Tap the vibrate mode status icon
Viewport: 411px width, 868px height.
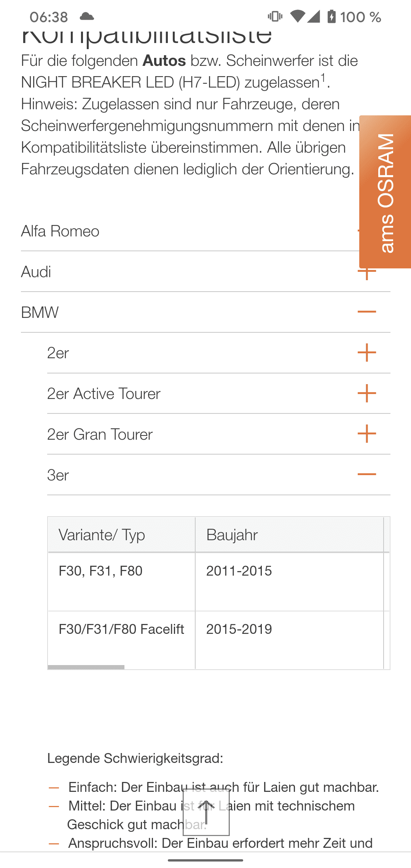click(x=275, y=16)
